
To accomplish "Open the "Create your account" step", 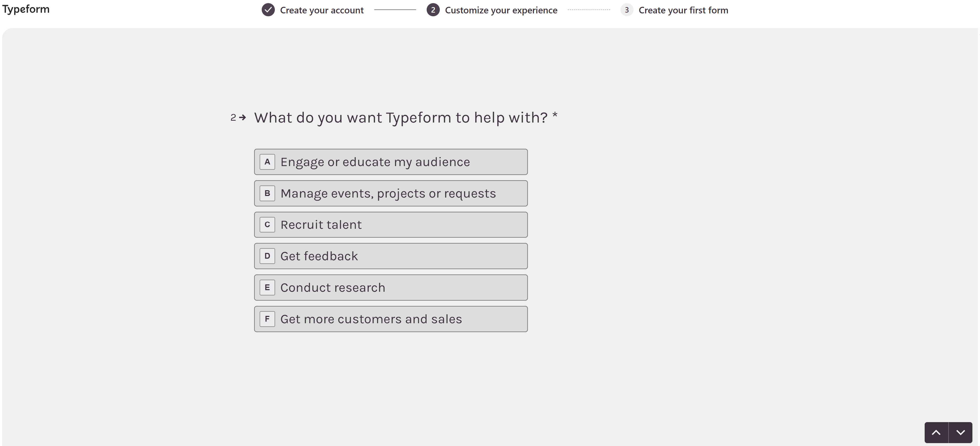I will (322, 10).
